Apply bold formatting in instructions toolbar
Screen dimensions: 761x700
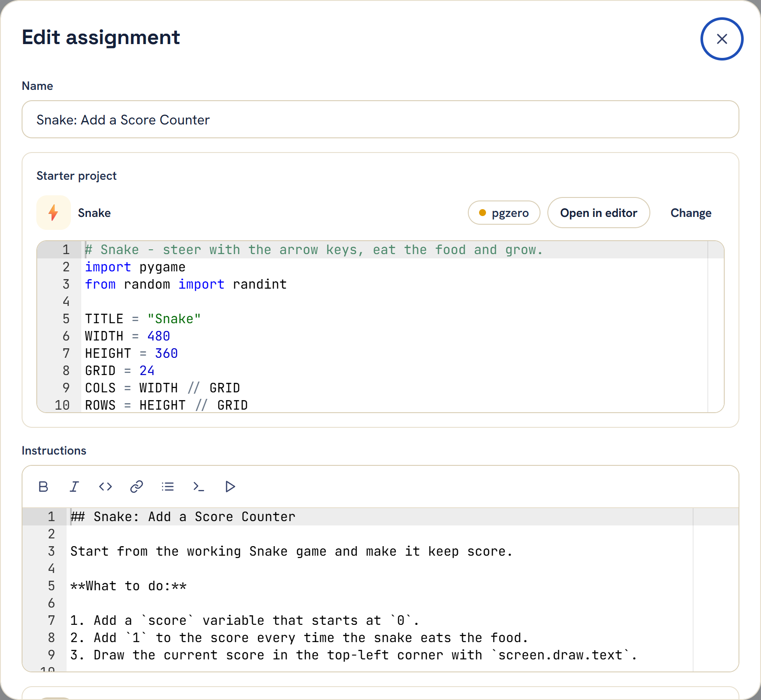(x=43, y=487)
